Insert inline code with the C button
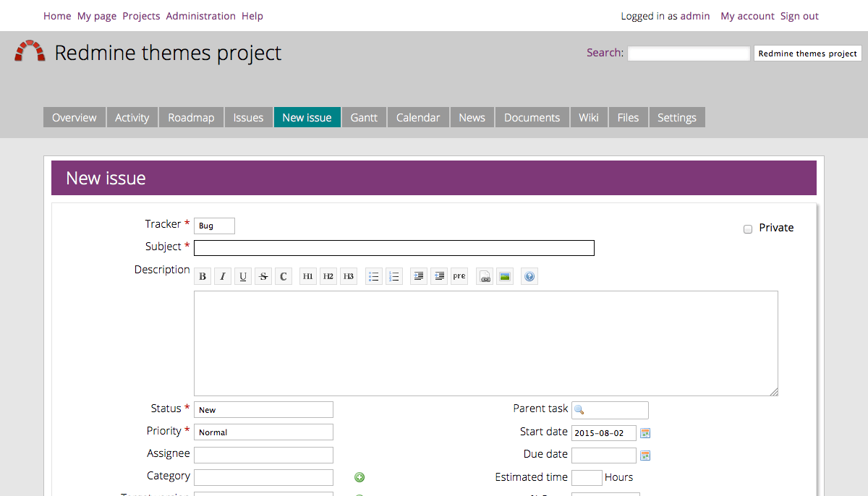Screen dimensions: 868x496 [x=284, y=276]
